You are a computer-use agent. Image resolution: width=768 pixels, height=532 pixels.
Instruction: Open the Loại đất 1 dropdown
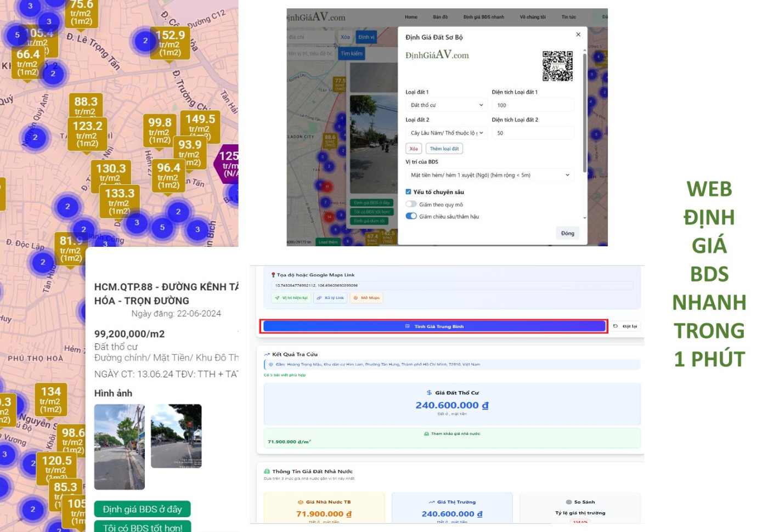click(x=446, y=105)
